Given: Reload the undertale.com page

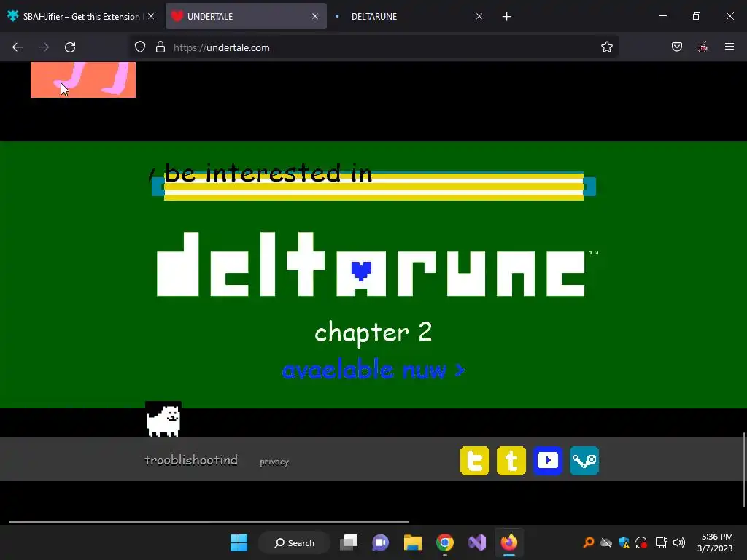Looking at the screenshot, I should click(x=70, y=47).
